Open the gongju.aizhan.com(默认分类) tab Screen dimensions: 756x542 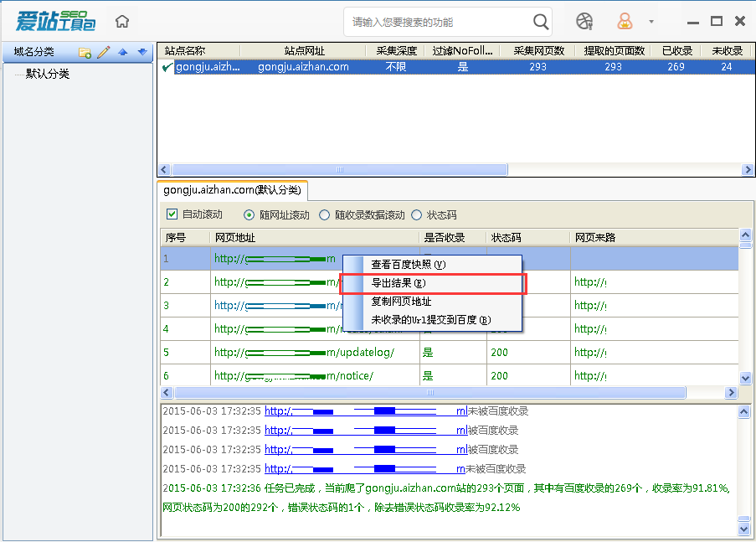[232, 190]
